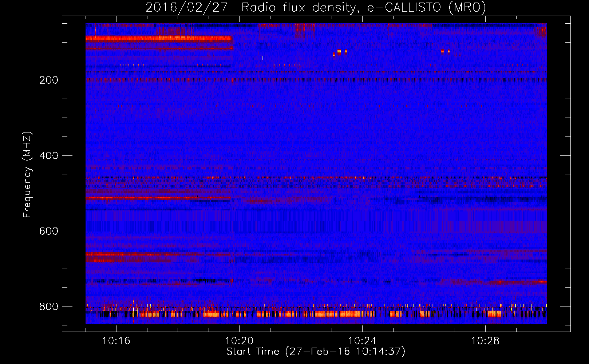Screen dimensions: 589x364
Task: Click the '200' frequency tick label
Action: pyautogui.click(x=49, y=80)
